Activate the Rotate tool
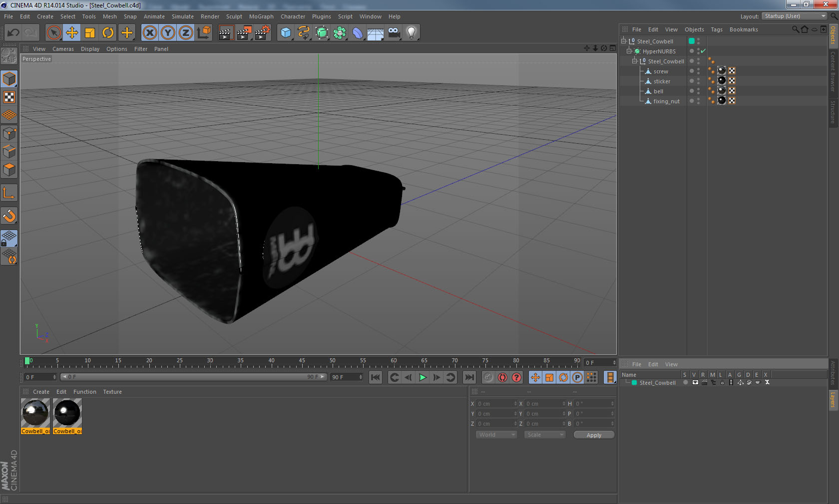839x504 pixels. click(x=108, y=33)
